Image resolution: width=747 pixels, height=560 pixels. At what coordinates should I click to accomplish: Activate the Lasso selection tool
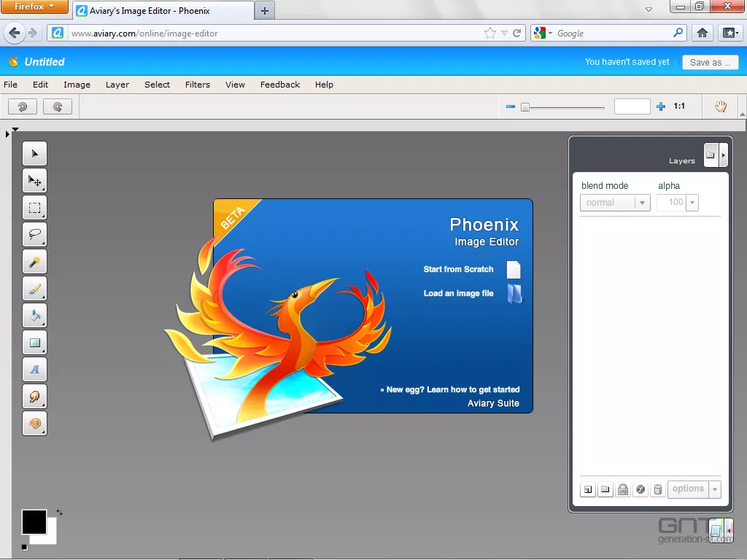[34, 234]
